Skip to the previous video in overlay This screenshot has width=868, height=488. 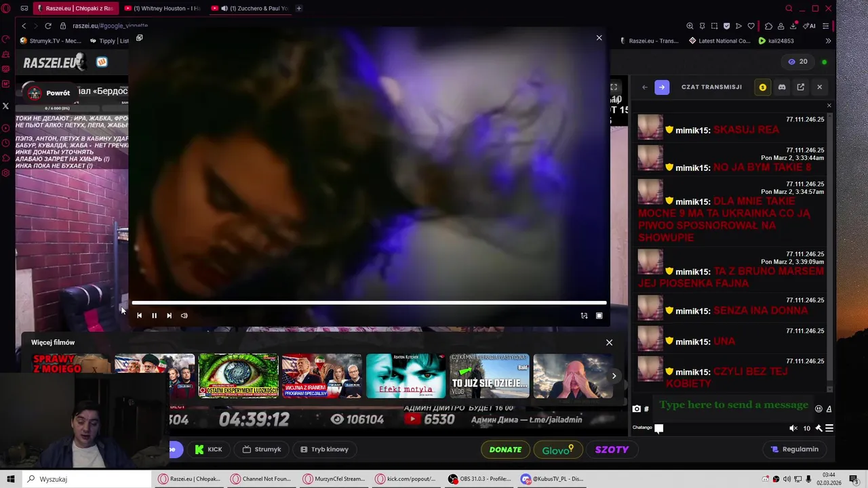(x=139, y=315)
